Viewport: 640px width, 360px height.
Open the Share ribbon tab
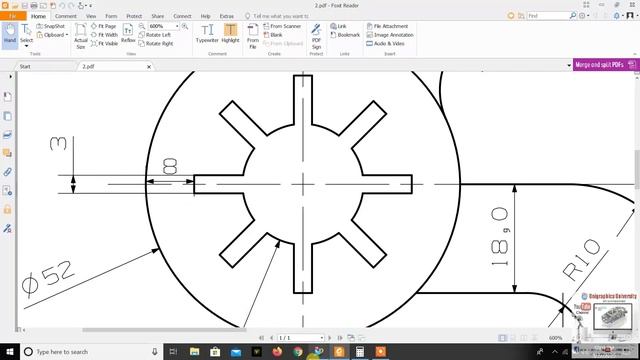pos(158,16)
